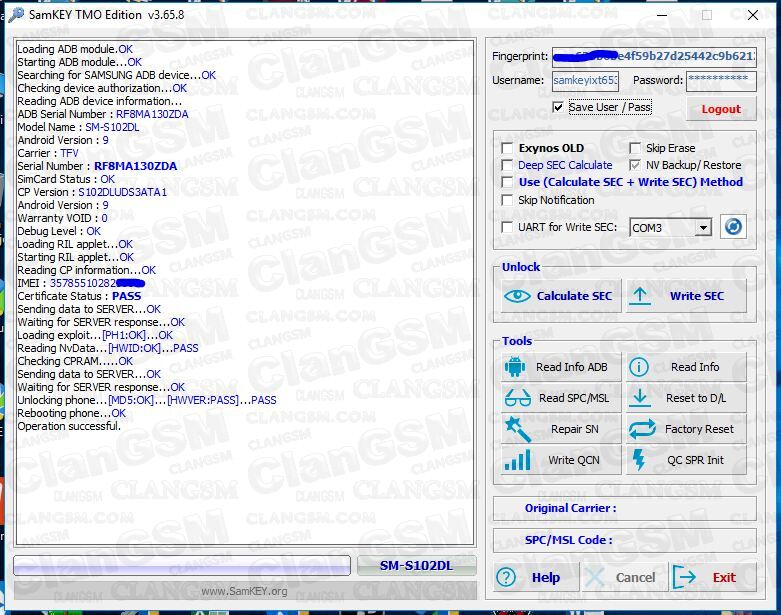Click the Read Info ADB button label

[571, 368]
